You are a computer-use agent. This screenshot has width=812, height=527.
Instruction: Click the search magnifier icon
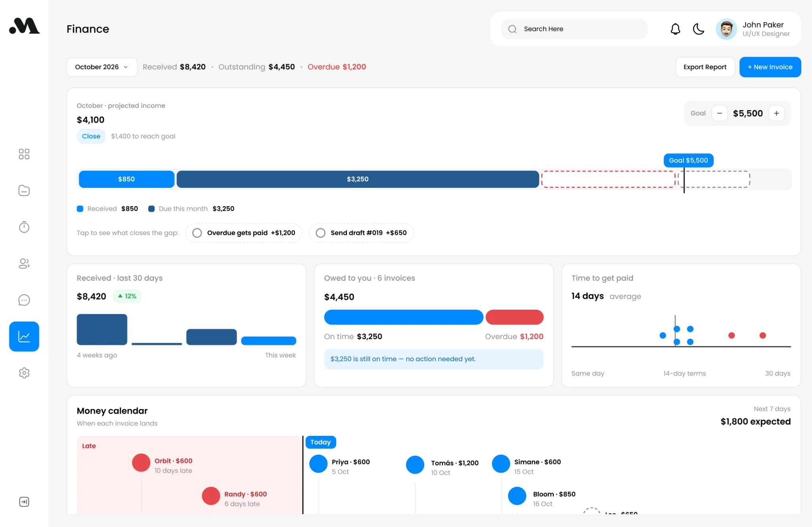[512, 29]
